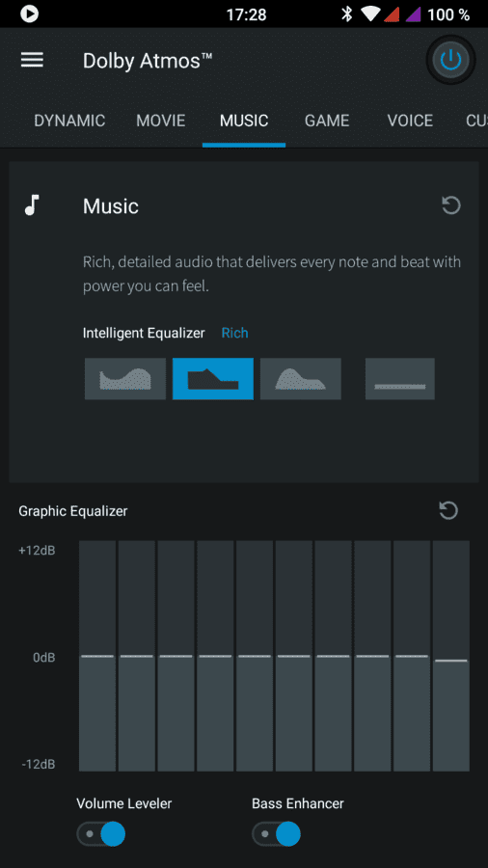Select the first Intelligent Equalizer preset
Screen dimensions: 488x868
[x=125, y=379]
